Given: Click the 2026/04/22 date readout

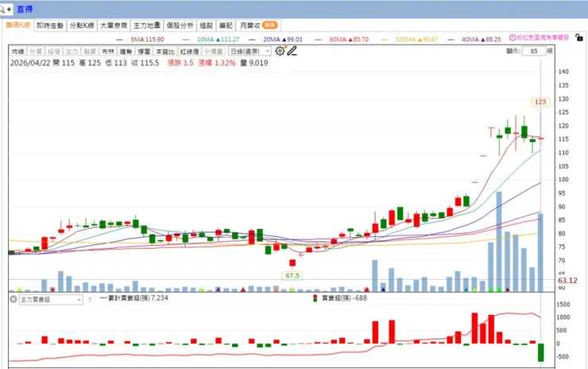Looking at the screenshot, I should point(30,63).
